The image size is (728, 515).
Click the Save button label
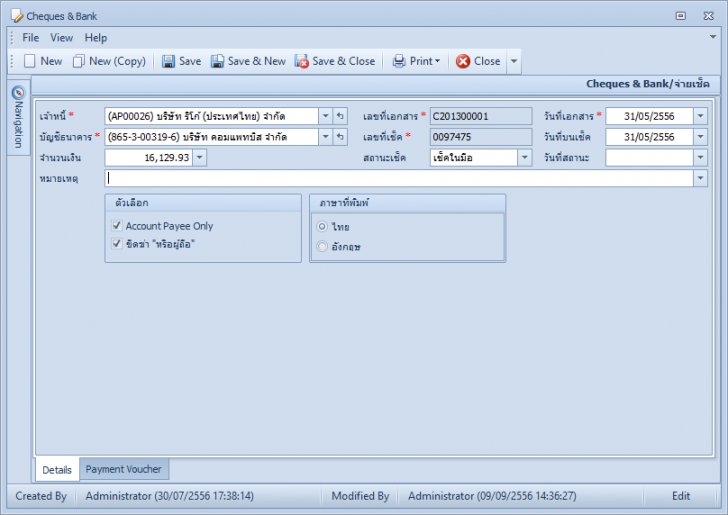pyautogui.click(x=190, y=61)
